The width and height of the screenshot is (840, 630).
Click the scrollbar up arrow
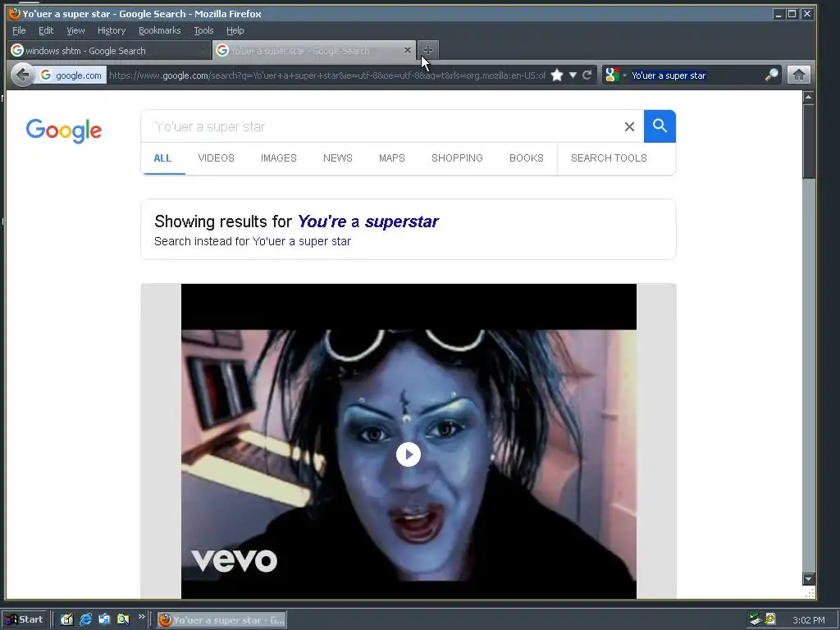(x=808, y=97)
